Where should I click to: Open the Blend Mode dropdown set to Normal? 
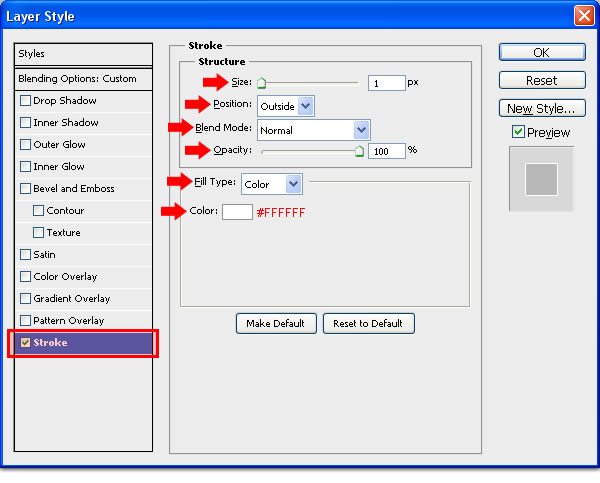pyautogui.click(x=314, y=130)
